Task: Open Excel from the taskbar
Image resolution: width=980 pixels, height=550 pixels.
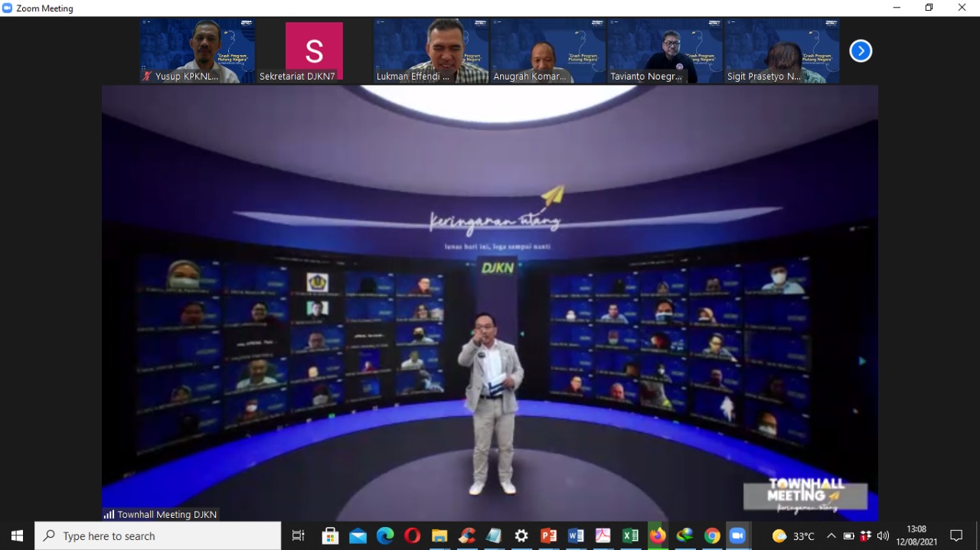Action: (x=630, y=535)
